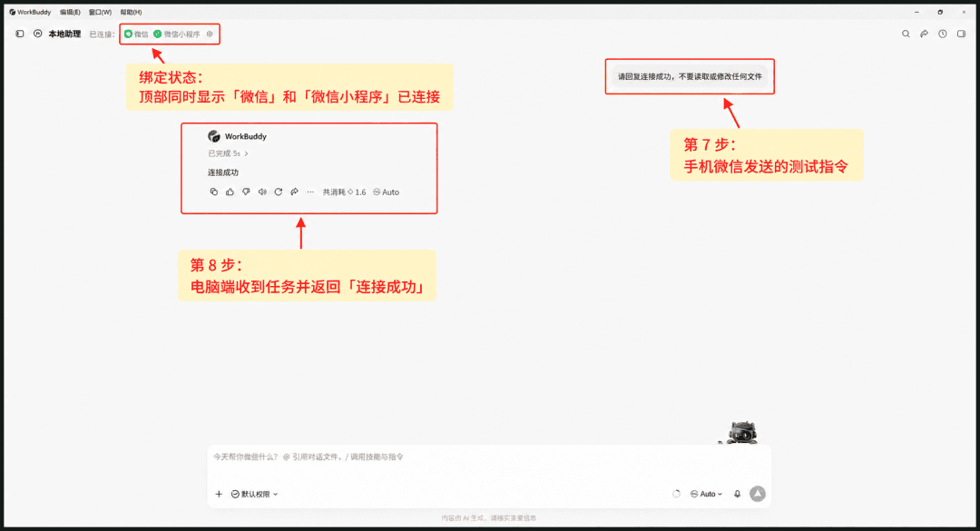Image resolution: width=980 pixels, height=531 pixels.
Task: Open more options ellipsis under reply
Action: point(310,192)
